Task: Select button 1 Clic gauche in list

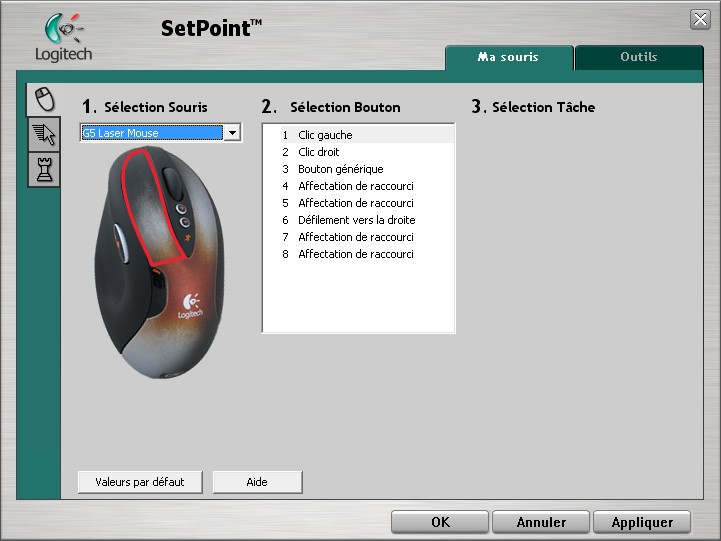Action: [x=325, y=135]
